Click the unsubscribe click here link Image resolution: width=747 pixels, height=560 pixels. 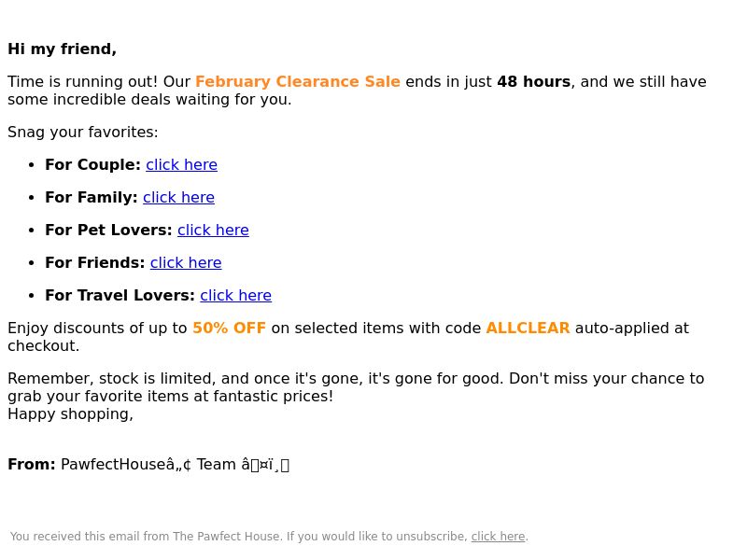point(498,537)
